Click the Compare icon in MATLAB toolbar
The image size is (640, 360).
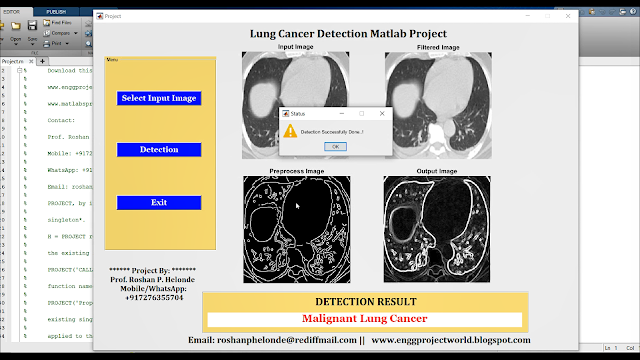pos(47,33)
